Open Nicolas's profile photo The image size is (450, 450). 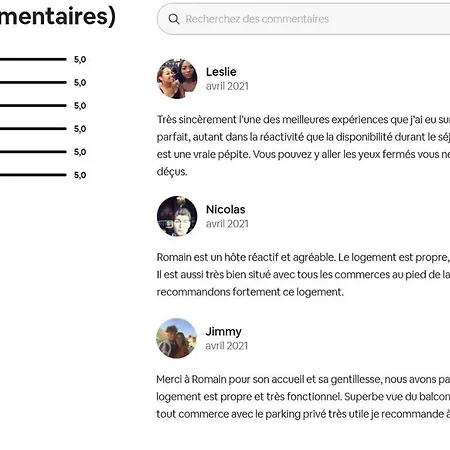177,216
